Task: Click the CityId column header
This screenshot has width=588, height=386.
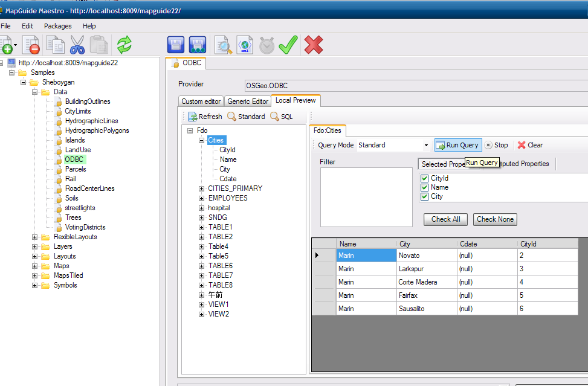Action: click(548, 244)
